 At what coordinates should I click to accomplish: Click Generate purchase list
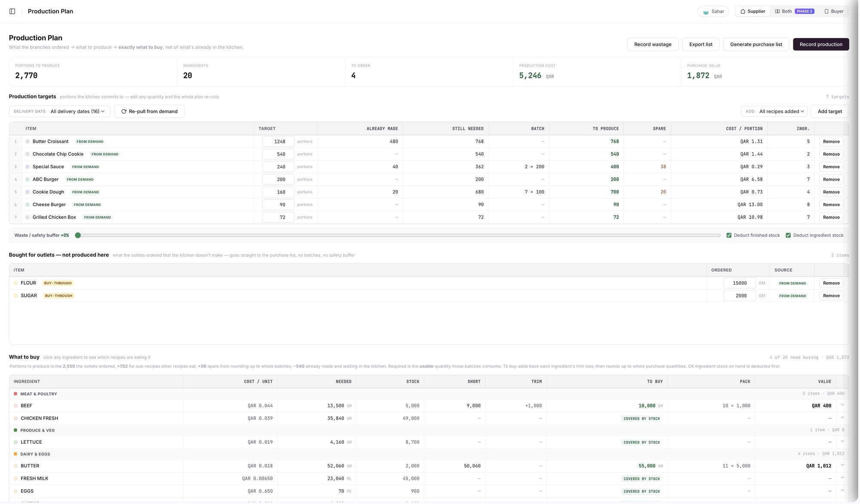[x=756, y=44]
